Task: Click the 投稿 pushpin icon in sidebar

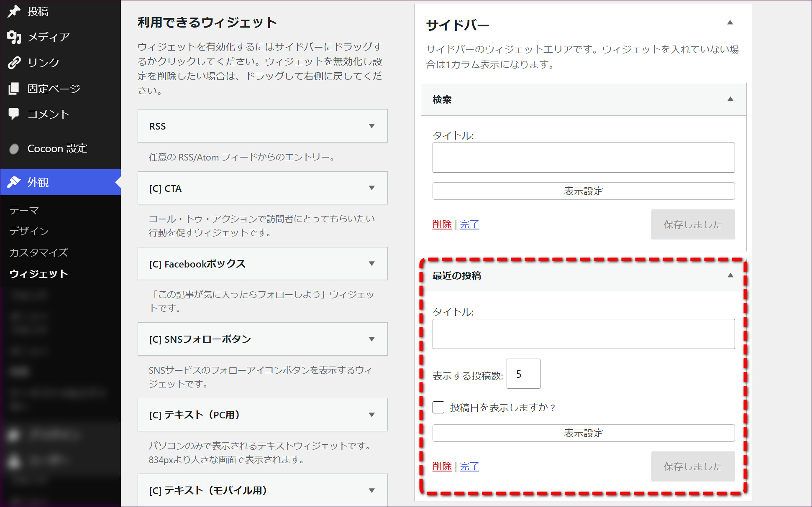Action: pyautogui.click(x=14, y=11)
